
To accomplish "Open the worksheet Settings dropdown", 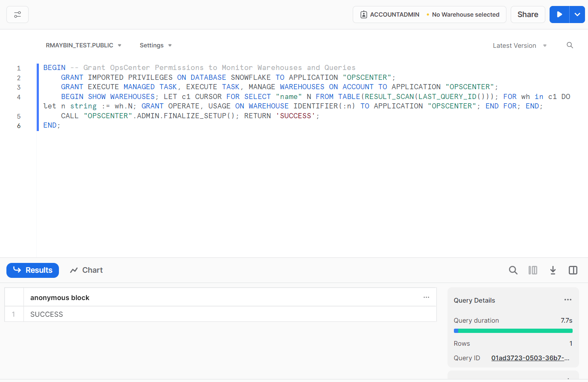I will point(156,45).
